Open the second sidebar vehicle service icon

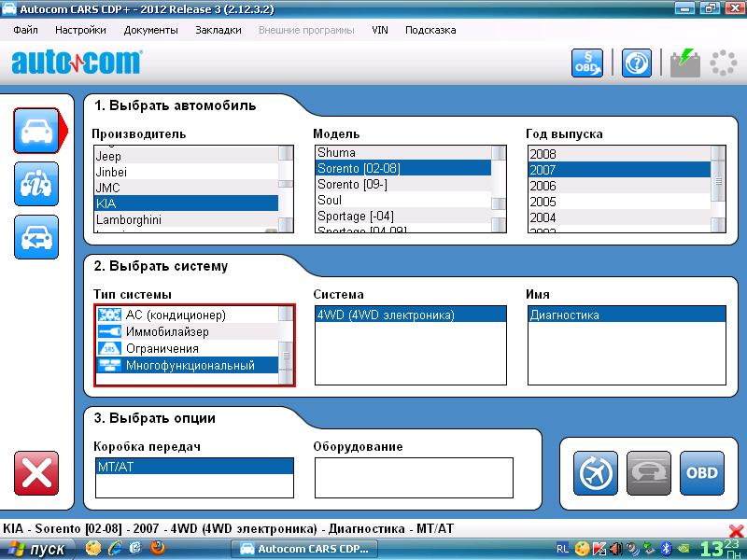coord(36,184)
